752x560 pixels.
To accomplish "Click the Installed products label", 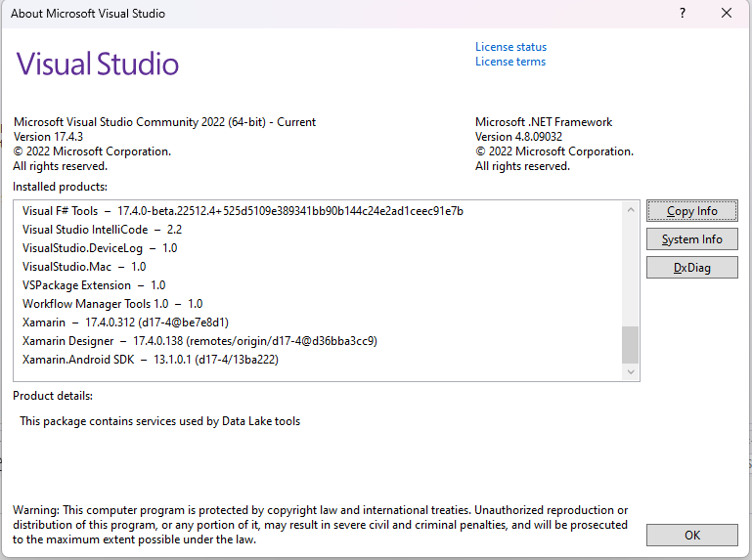I will point(60,187).
